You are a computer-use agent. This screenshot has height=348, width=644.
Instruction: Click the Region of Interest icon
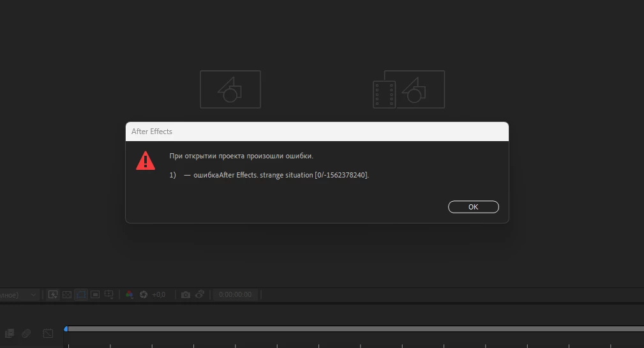tap(95, 294)
